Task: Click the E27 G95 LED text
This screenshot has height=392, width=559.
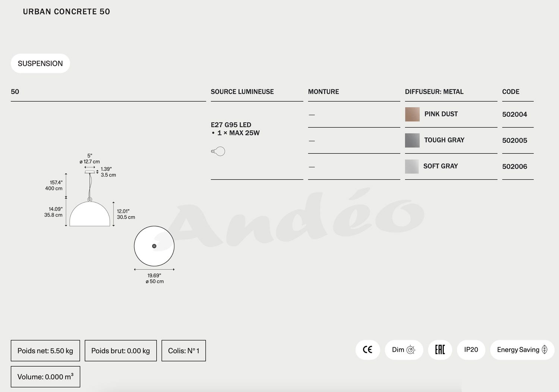Action: point(231,125)
